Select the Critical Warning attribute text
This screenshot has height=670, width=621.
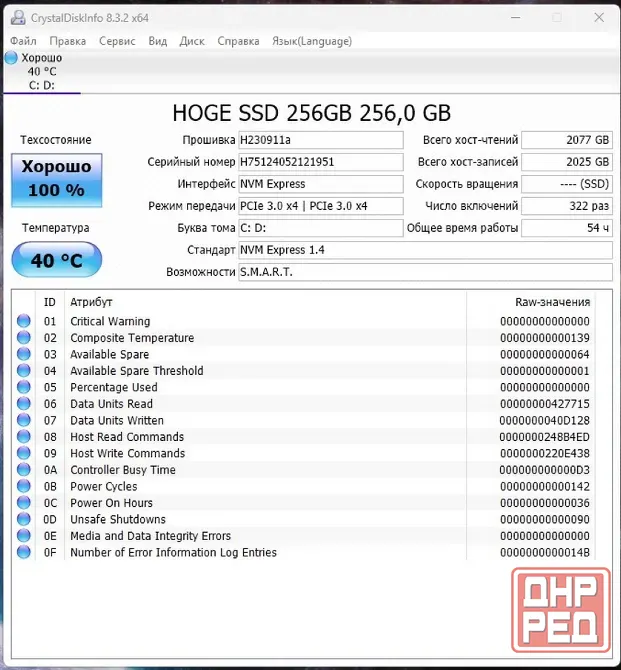[x=110, y=321]
